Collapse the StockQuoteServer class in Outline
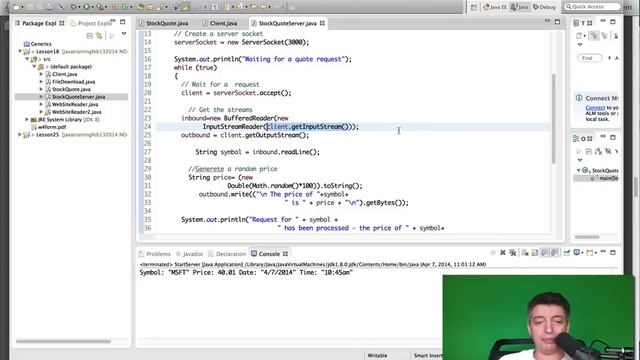 pyautogui.click(x=578, y=170)
